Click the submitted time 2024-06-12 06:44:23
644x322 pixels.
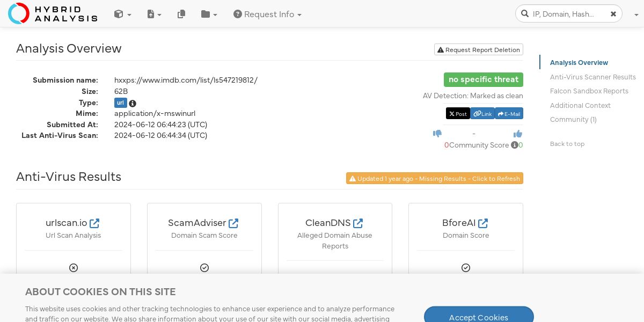click(160, 125)
